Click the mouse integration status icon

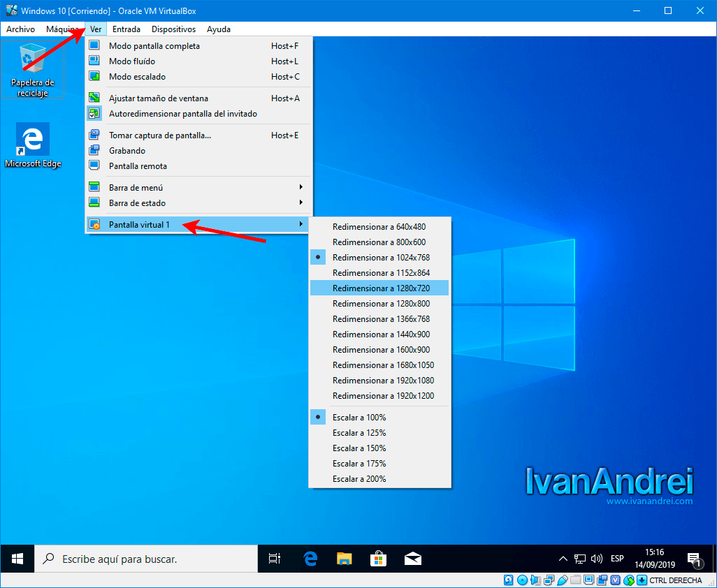tap(629, 580)
